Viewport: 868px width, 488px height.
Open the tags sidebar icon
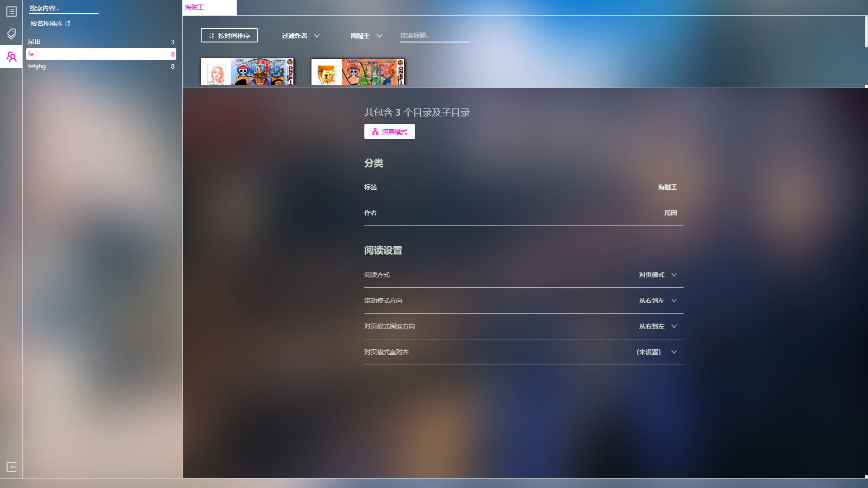[11, 34]
